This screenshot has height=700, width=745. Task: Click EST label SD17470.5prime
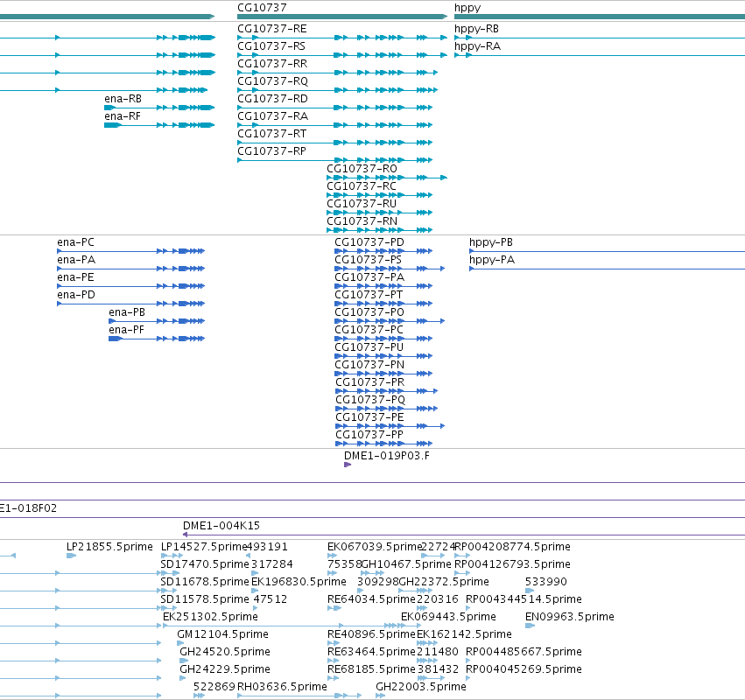pyautogui.click(x=204, y=564)
